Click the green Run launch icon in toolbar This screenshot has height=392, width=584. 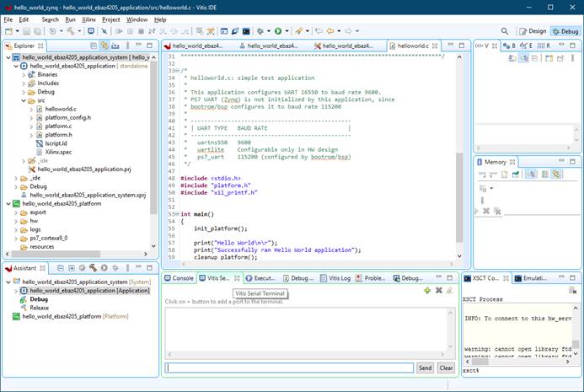click(x=277, y=31)
